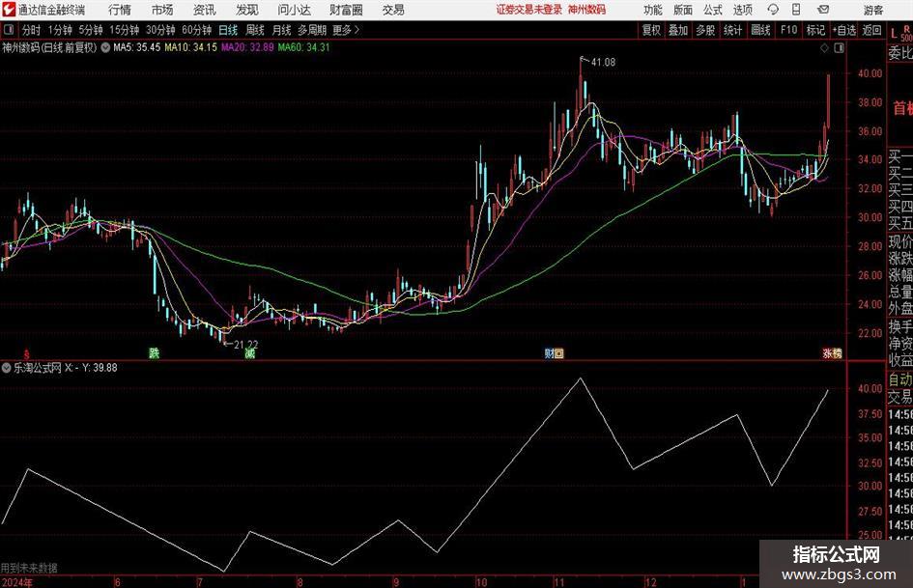
Task: Click the 多股 multi-stock button
Action: coord(705,30)
